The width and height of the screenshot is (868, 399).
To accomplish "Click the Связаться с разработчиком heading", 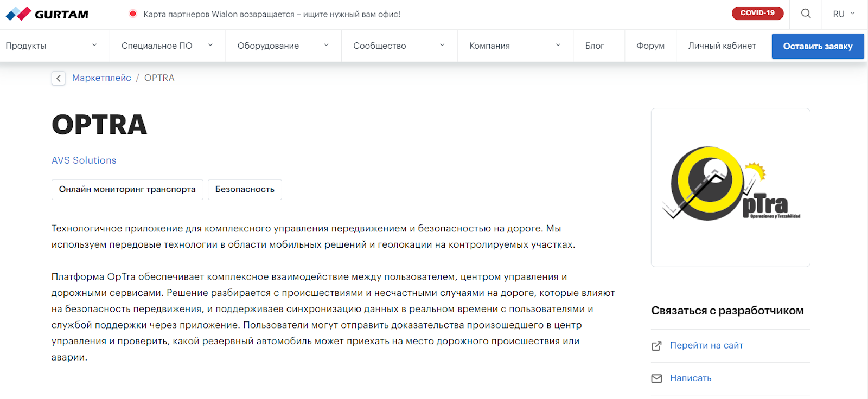I will point(727,311).
